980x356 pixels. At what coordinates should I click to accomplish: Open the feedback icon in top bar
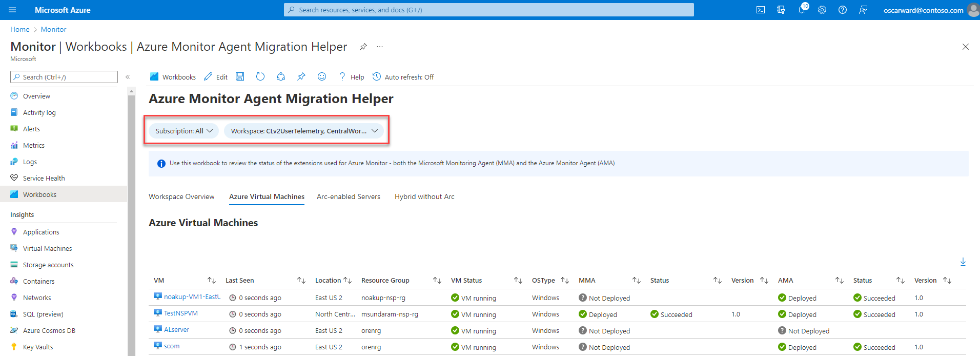click(x=863, y=10)
